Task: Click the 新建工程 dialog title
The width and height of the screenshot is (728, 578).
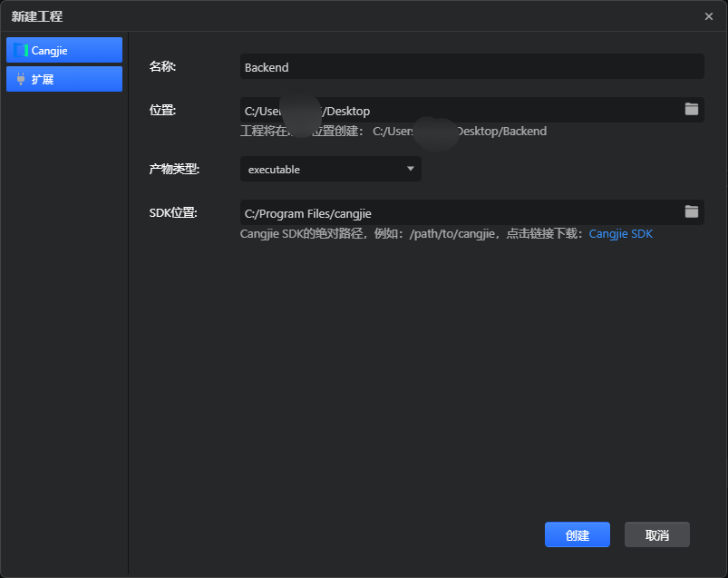Action: click(37, 15)
